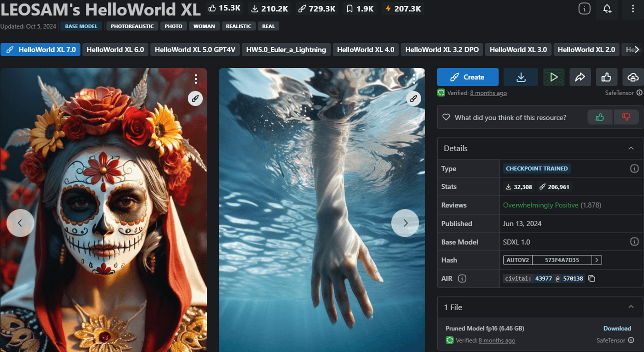Go to next image in carousel
This screenshot has height=352, width=644.
coord(405,223)
